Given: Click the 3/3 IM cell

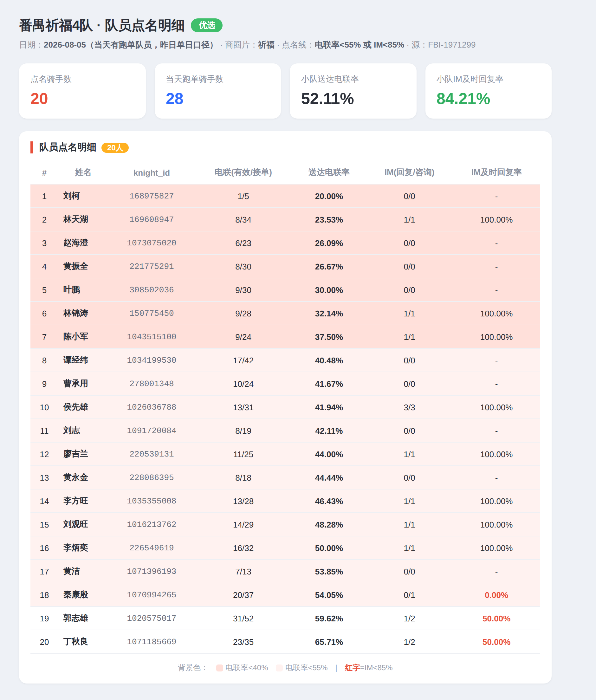Looking at the screenshot, I should 409,408.
